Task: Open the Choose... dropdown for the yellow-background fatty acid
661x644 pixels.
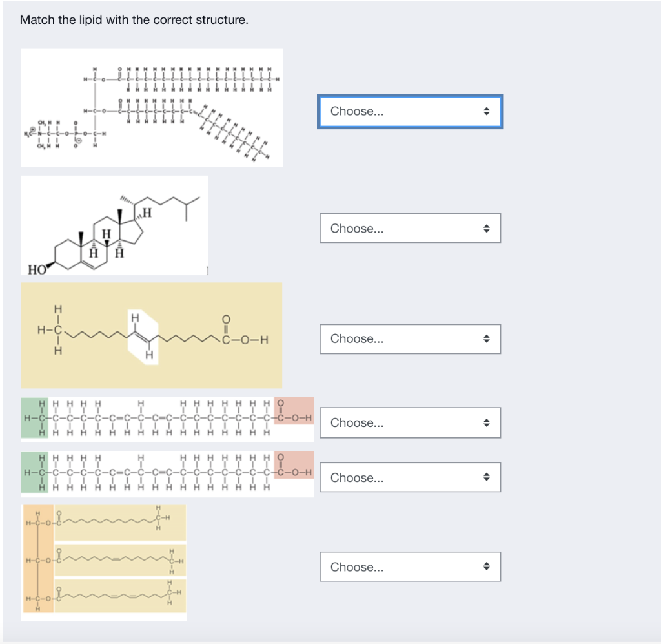Action: [409, 339]
